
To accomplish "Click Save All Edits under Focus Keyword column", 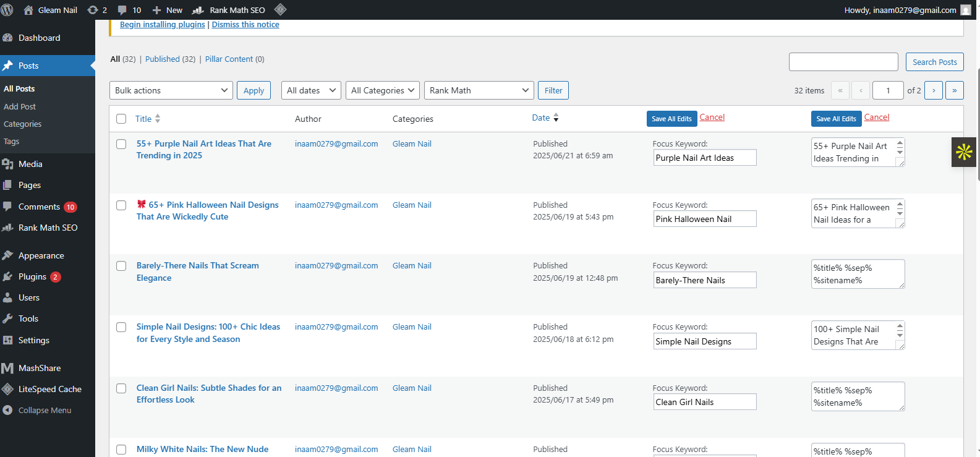I will (672, 119).
